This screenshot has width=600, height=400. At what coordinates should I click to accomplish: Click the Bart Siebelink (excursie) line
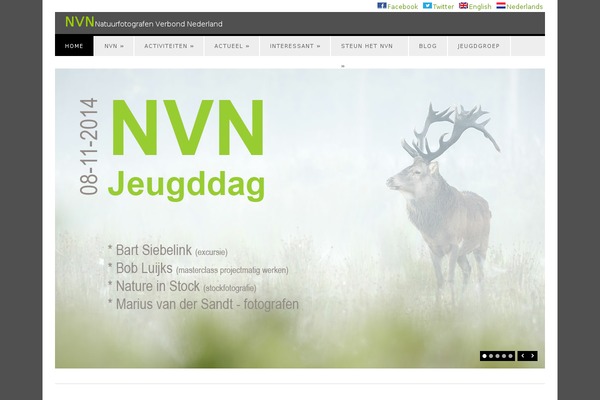tap(168, 250)
